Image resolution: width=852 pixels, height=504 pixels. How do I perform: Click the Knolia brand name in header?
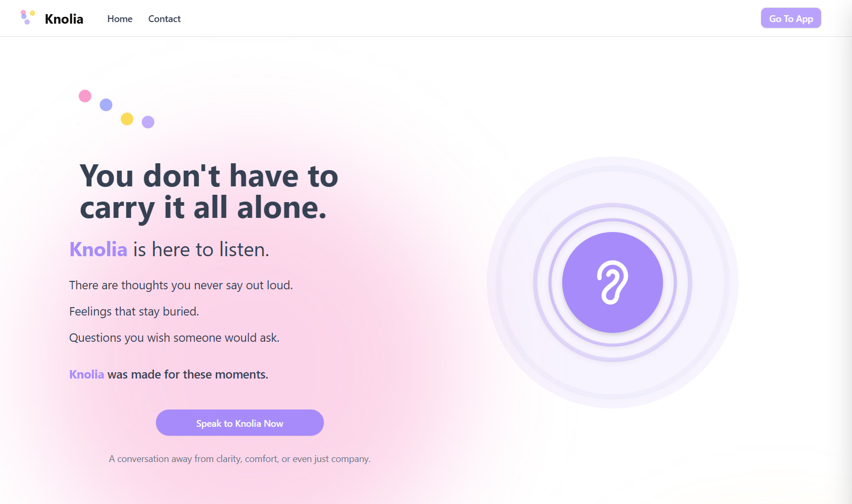pos(64,19)
